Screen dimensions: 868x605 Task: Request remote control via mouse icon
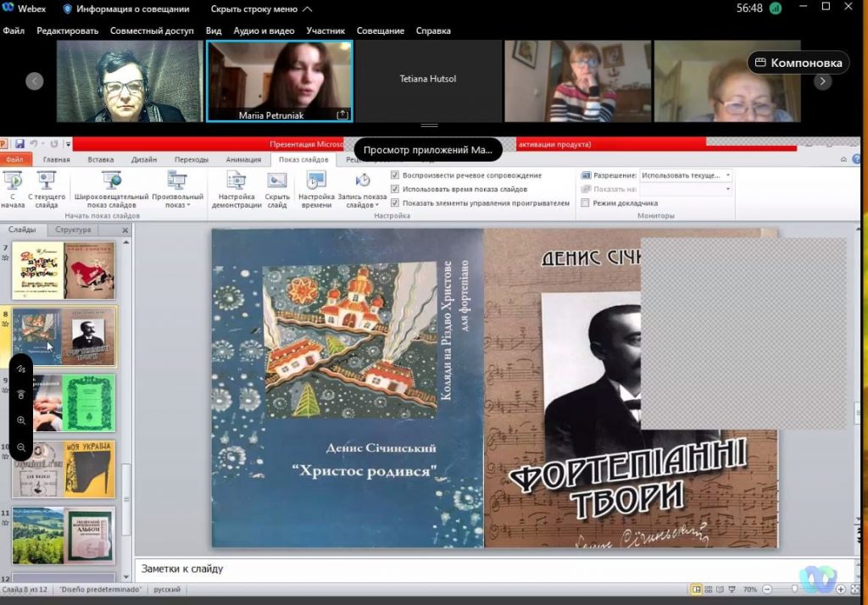tap(21, 395)
